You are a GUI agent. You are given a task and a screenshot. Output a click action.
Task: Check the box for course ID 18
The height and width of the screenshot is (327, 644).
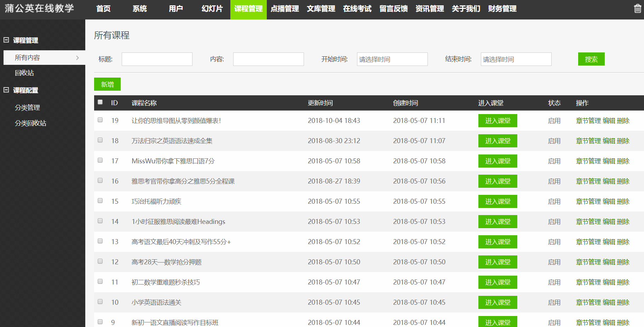pos(100,140)
